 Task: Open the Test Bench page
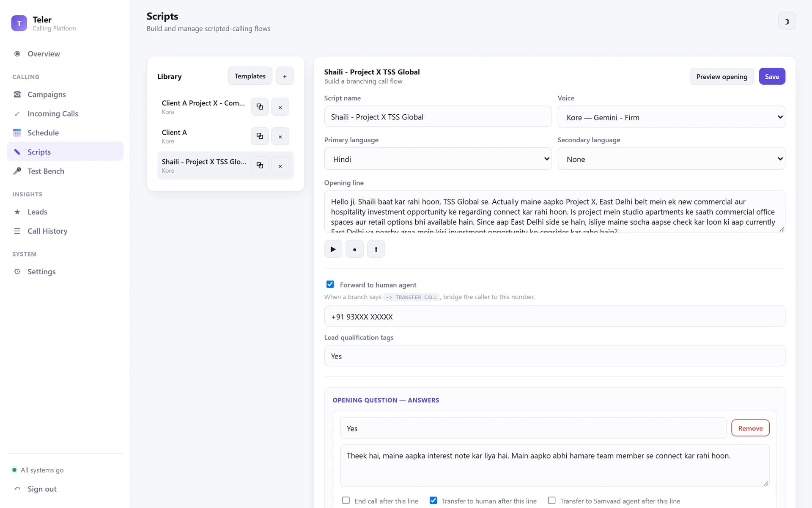[65, 171]
